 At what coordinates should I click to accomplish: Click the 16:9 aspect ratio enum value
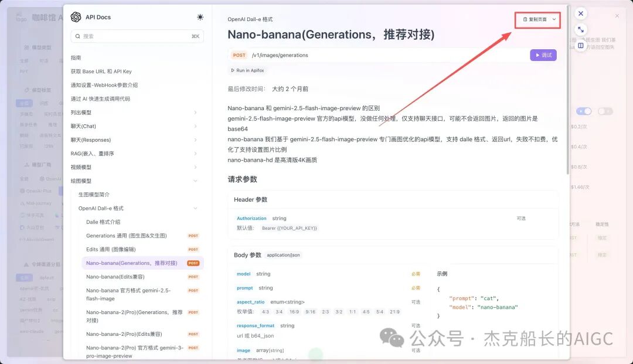[x=294, y=312]
